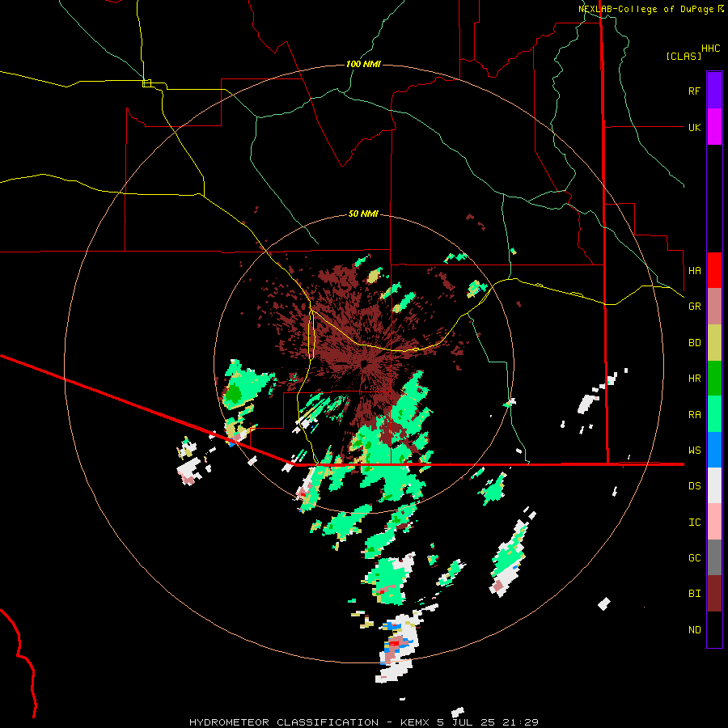Select the BD big drops legend color
Viewport: 728px width, 728px height.
coord(714,343)
